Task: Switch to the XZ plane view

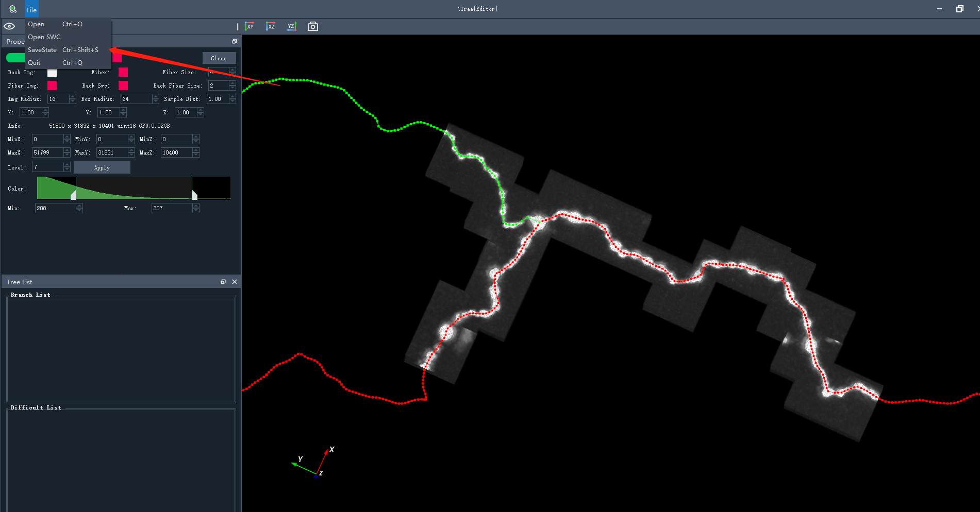Action: point(270,26)
